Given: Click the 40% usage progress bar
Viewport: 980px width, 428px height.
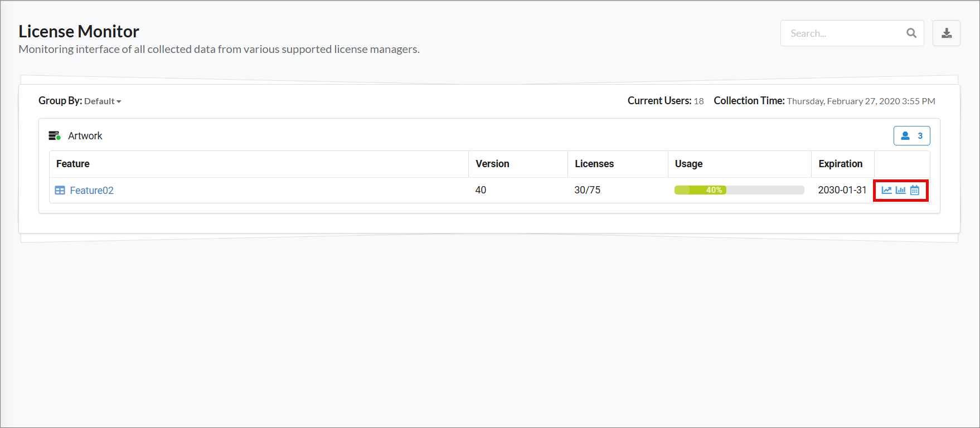Looking at the screenshot, I should coord(739,190).
